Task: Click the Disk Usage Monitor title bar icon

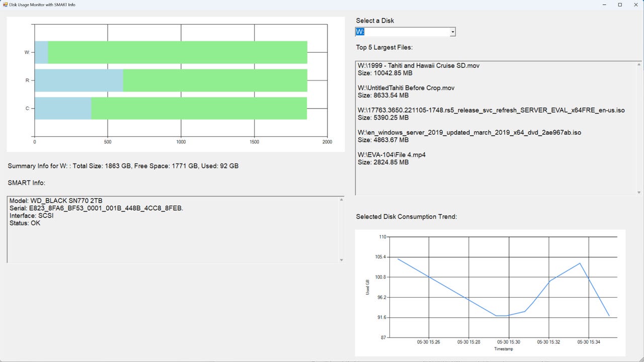Action: [5, 5]
